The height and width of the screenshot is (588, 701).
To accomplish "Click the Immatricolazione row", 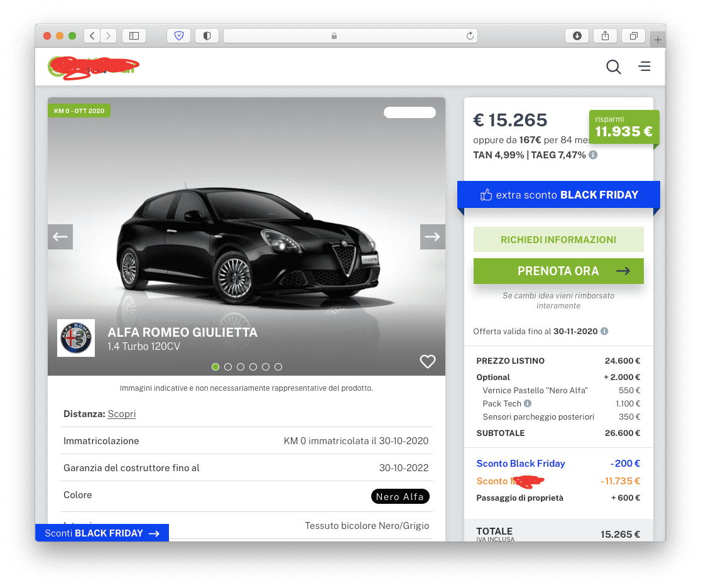I will [246, 441].
